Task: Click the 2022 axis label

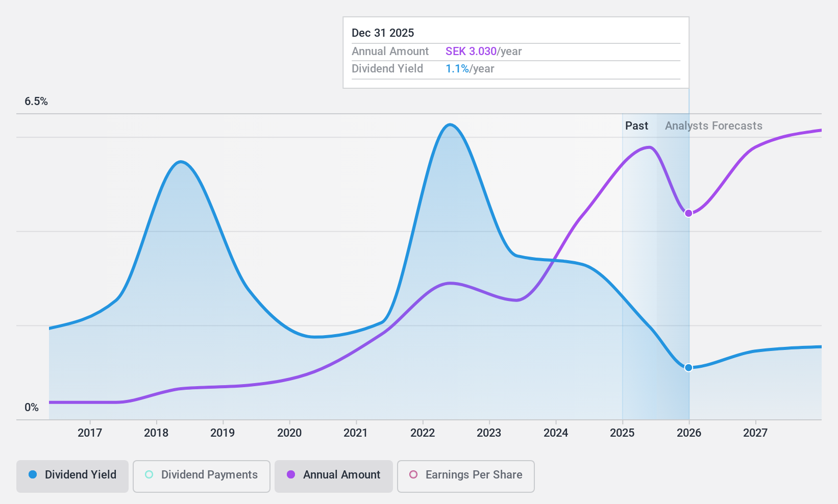Action: coord(423,433)
